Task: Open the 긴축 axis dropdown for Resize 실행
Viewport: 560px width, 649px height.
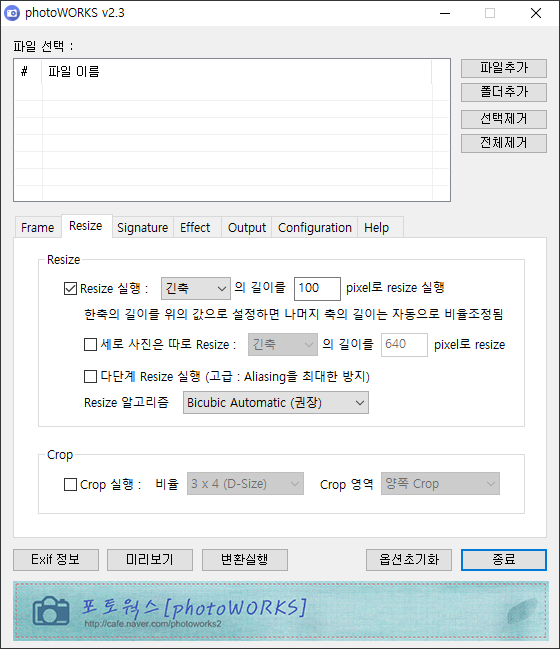Action: click(196, 288)
